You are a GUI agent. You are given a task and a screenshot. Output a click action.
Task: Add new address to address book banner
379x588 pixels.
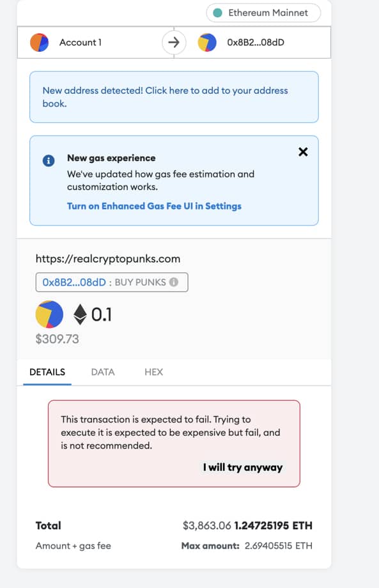[x=174, y=97]
